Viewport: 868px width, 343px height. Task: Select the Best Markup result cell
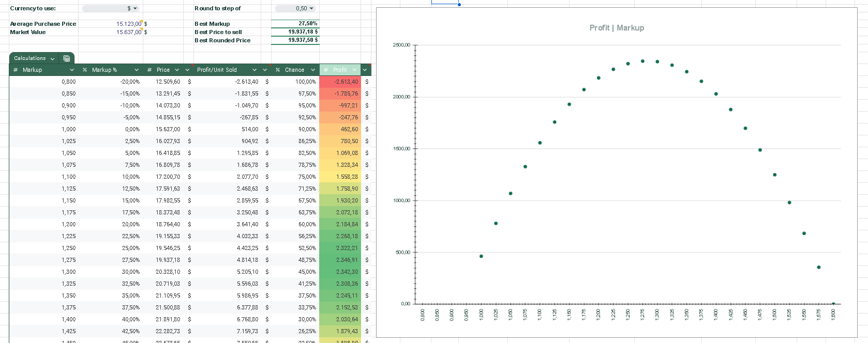coord(295,24)
